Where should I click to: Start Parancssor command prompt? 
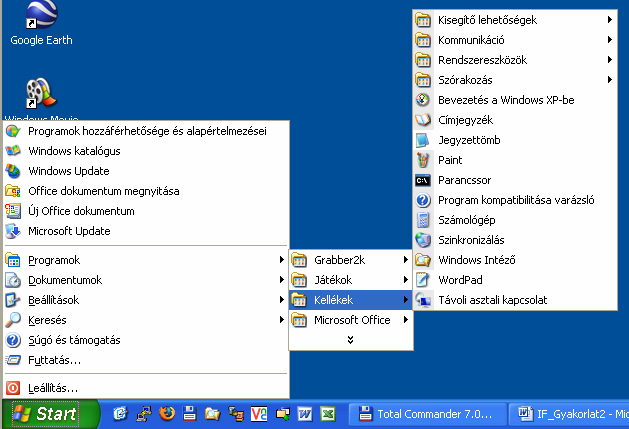[515, 180]
